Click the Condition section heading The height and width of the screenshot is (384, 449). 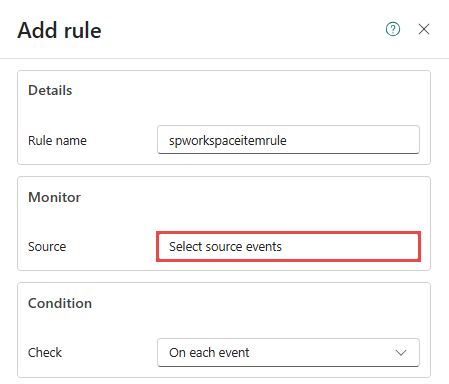(60, 303)
